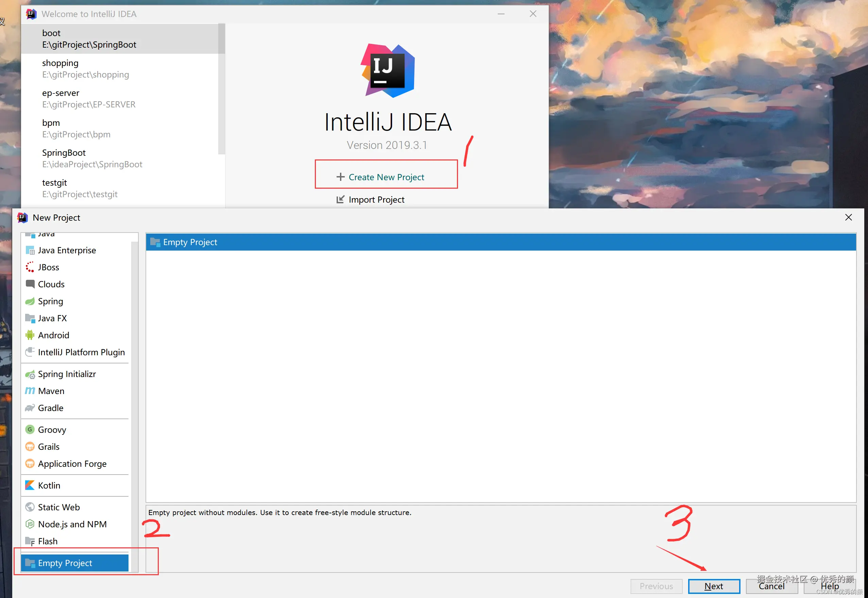Click the Spring leaf icon
This screenshot has height=598, width=868.
tap(30, 301)
